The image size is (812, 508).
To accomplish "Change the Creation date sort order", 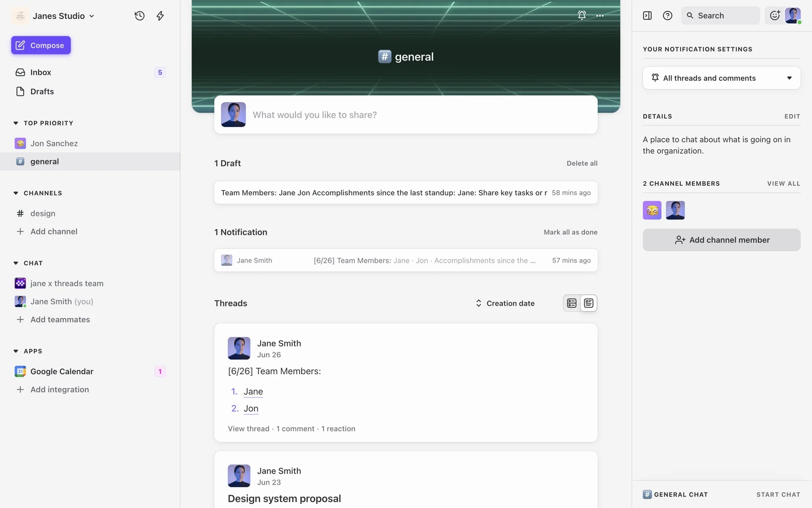I will 505,303.
